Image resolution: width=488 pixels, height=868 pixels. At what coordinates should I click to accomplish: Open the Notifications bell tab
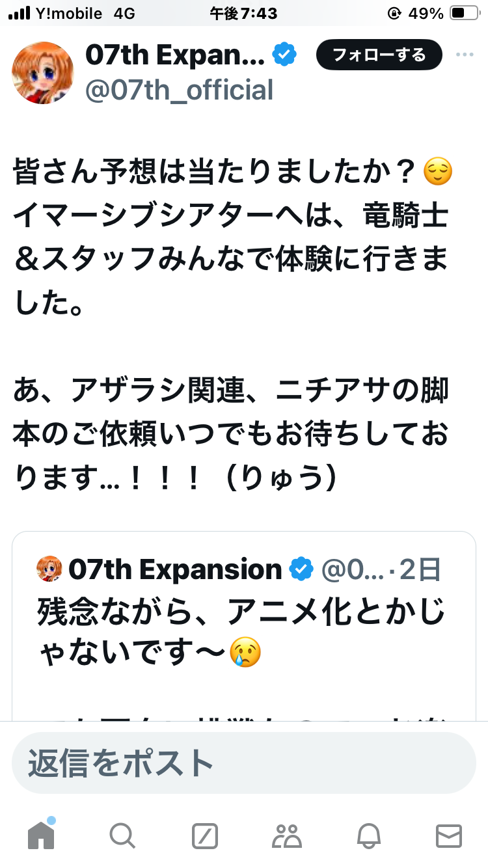(368, 835)
